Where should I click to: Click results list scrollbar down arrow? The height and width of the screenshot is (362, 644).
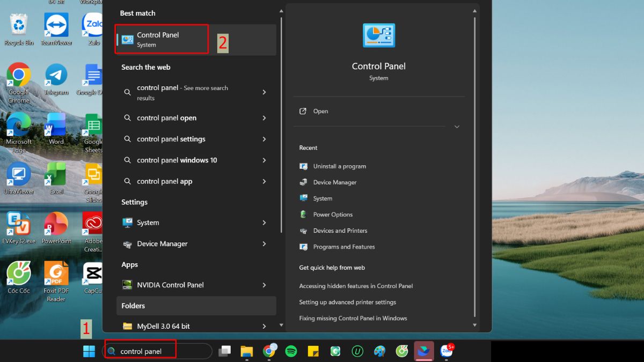(x=281, y=325)
